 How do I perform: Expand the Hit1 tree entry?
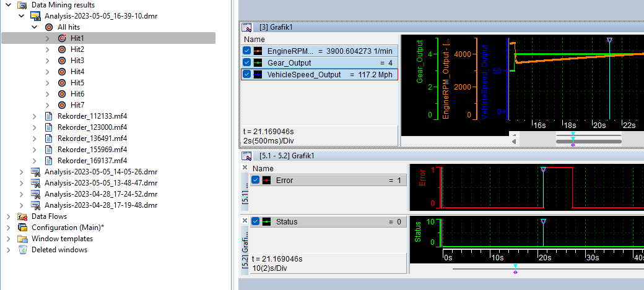[x=48, y=38]
